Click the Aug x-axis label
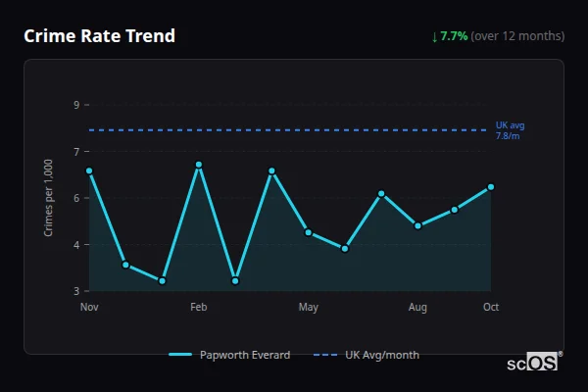Image resolution: width=588 pixels, height=392 pixels. (x=417, y=307)
